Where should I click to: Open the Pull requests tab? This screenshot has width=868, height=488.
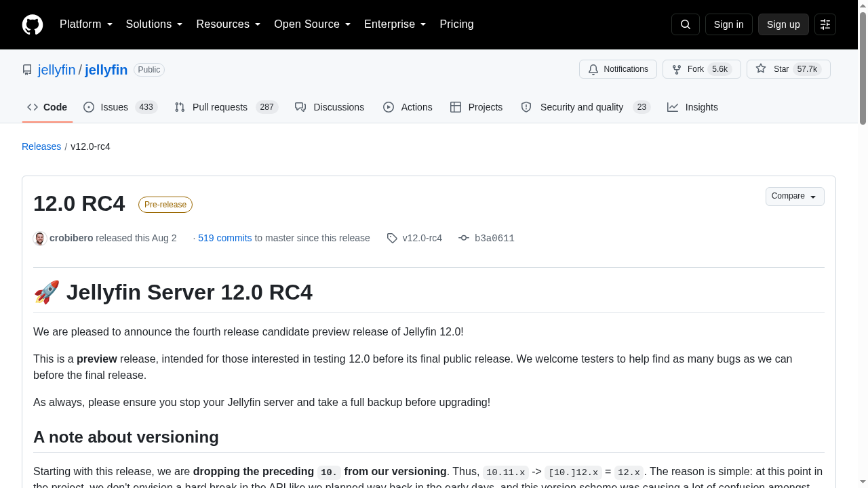226,107
